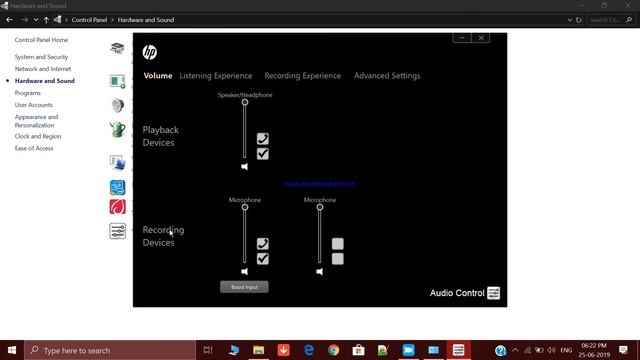The height and width of the screenshot is (360, 640).
Task: Open system tray volume icon
Action: point(551,350)
